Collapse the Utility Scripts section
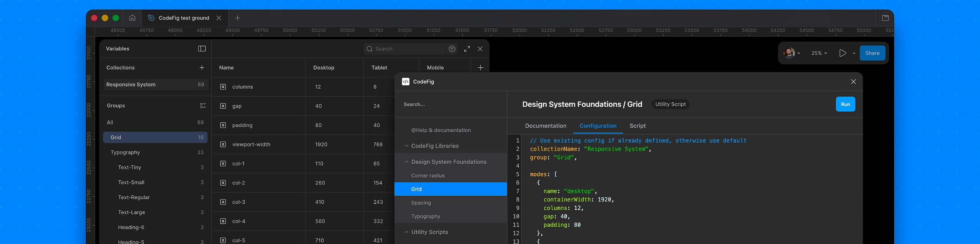Image resolution: width=980 pixels, height=244 pixels. 407,232
